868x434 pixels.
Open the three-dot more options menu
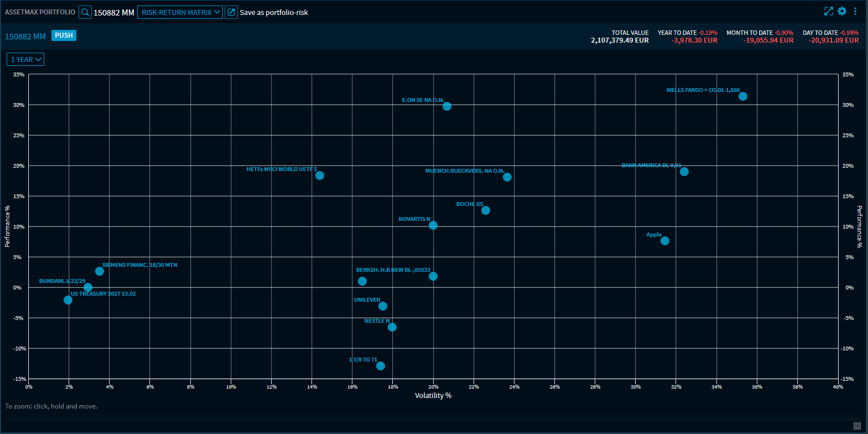[x=855, y=11]
